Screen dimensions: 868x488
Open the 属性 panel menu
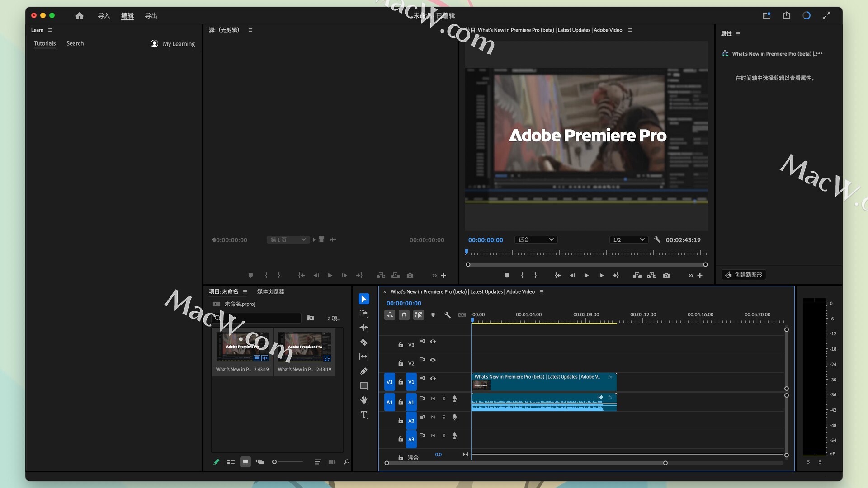(738, 34)
